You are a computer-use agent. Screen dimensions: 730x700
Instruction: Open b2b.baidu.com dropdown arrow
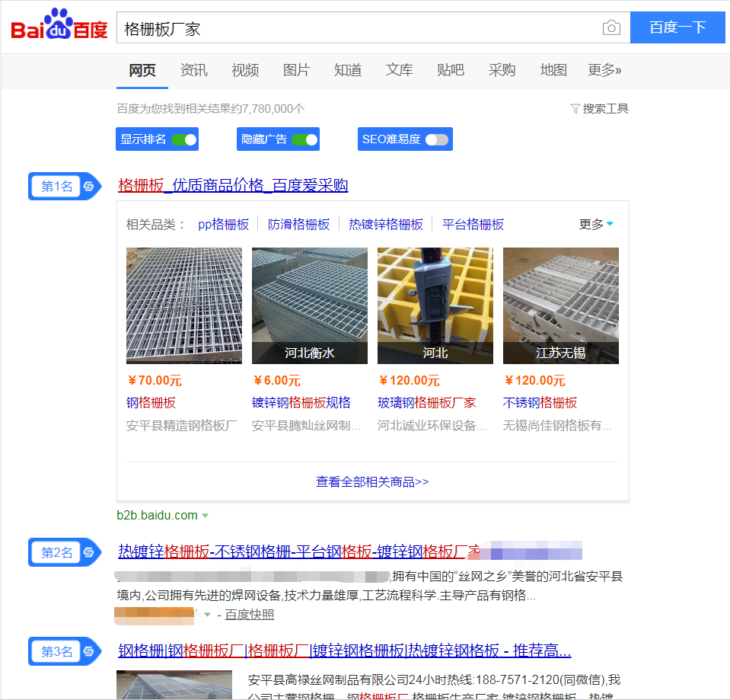click(205, 516)
